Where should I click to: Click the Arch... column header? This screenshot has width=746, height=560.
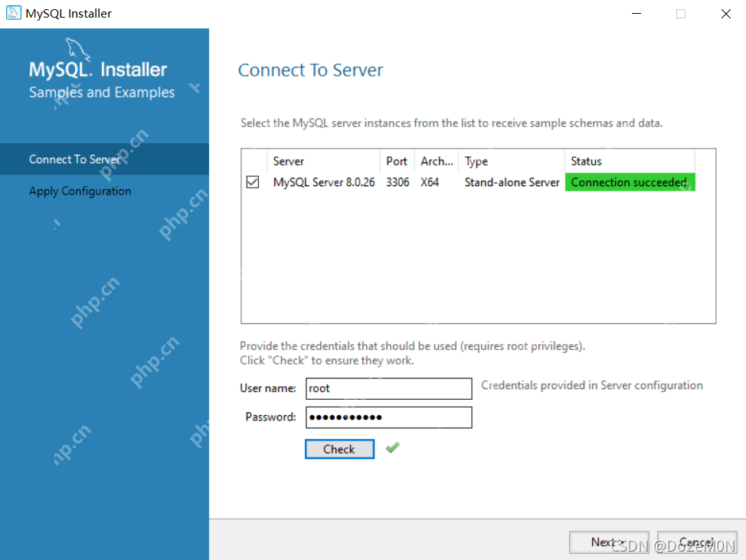click(437, 162)
